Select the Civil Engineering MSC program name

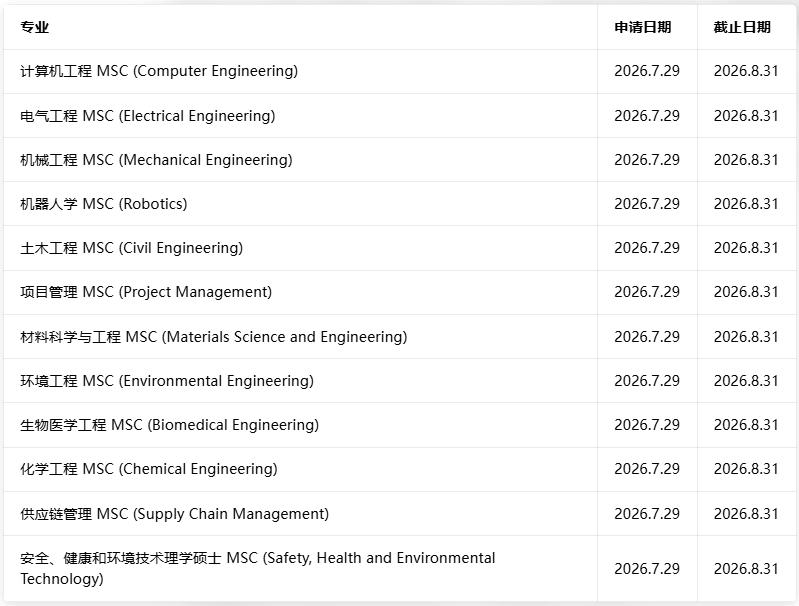pos(131,248)
